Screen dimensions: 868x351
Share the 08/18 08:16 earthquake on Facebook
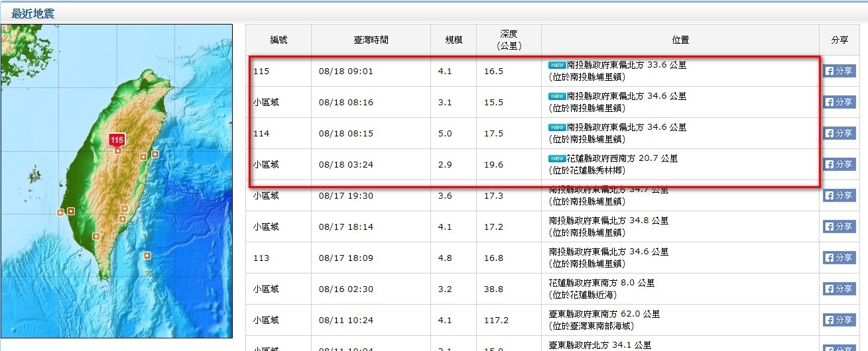click(x=839, y=102)
